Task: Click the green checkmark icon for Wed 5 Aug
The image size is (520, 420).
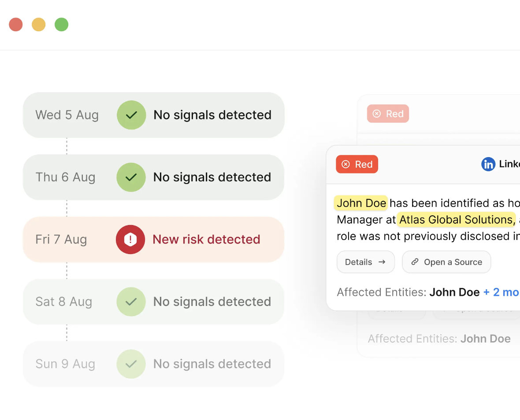Action: tap(131, 115)
